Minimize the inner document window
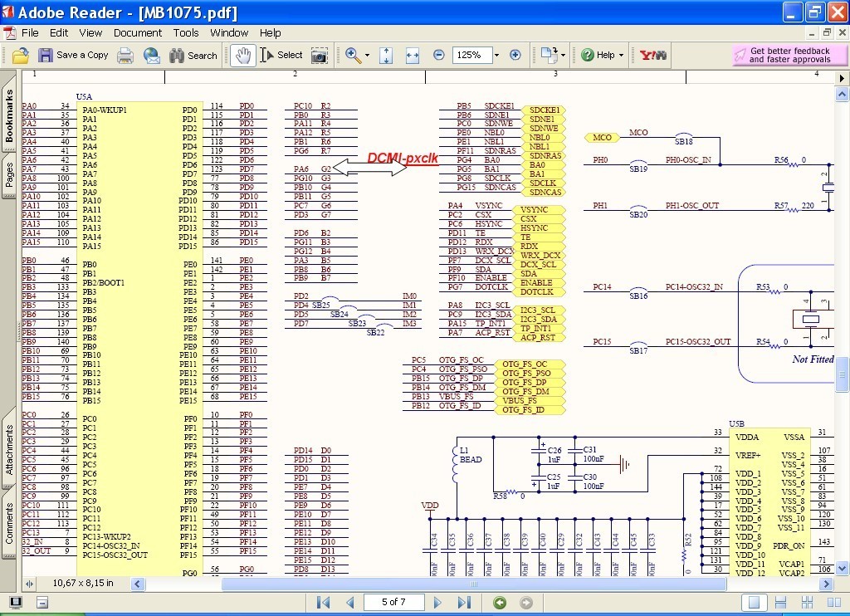The width and height of the screenshot is (850, 616). tap(812, 32)
